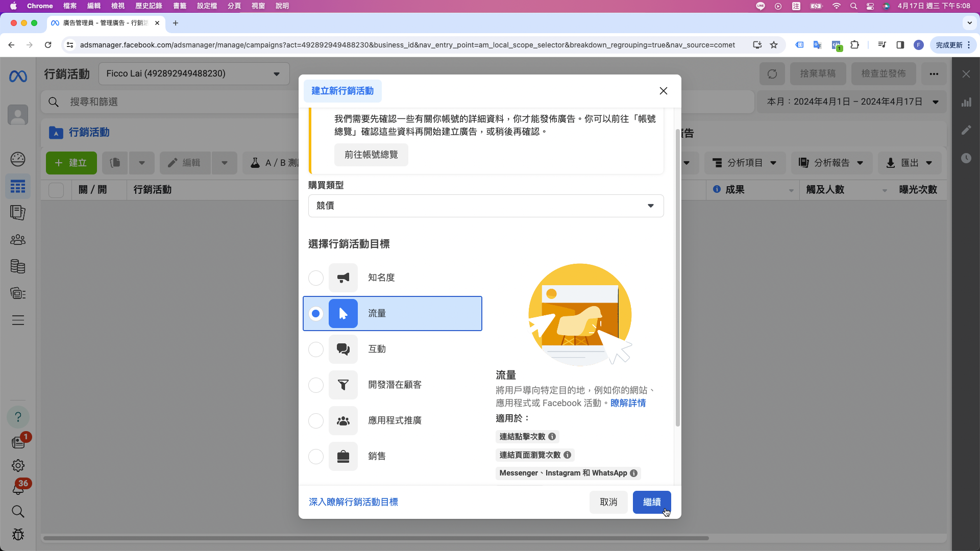Click the Leads funnel icon
Viewport: 980px width, 551px height.
tap(343, 385)
